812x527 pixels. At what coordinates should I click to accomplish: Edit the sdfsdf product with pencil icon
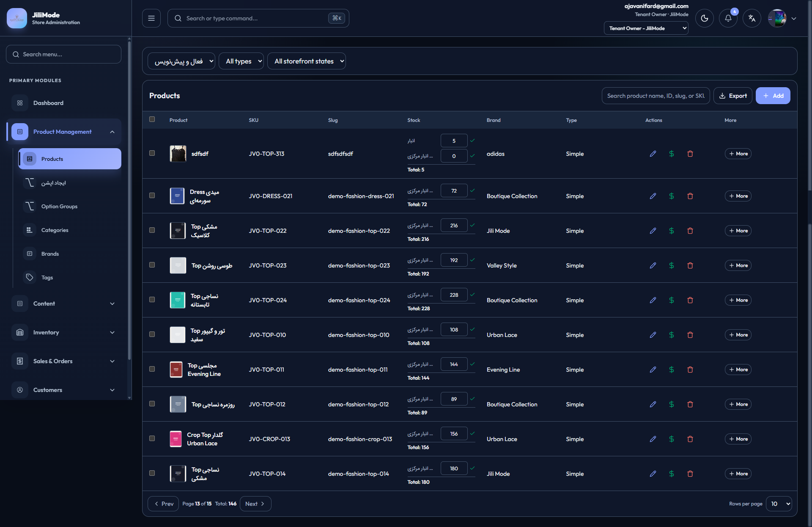click(x=653, y=154)
